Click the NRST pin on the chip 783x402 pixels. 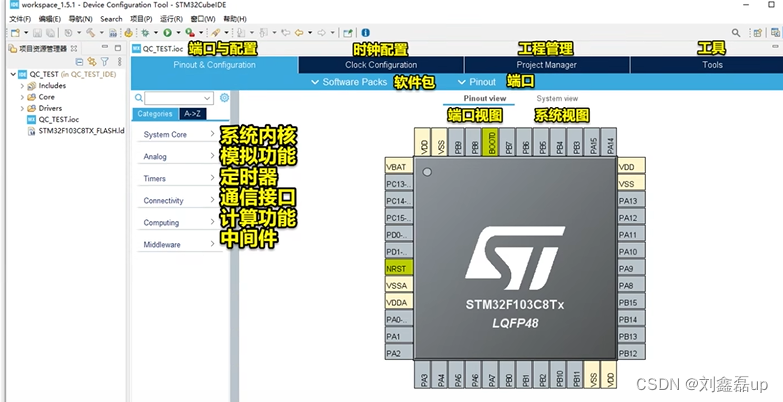tap(399, 269)
